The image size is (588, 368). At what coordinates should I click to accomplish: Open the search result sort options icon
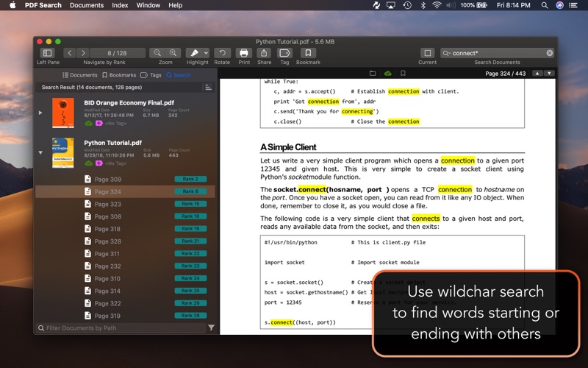pos(208,88)
